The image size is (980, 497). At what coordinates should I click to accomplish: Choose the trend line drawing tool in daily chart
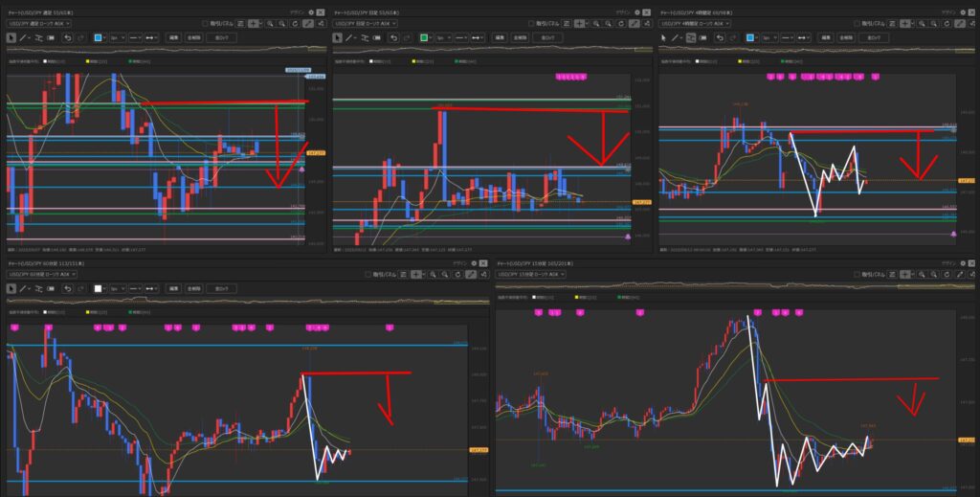pos(349,37)
